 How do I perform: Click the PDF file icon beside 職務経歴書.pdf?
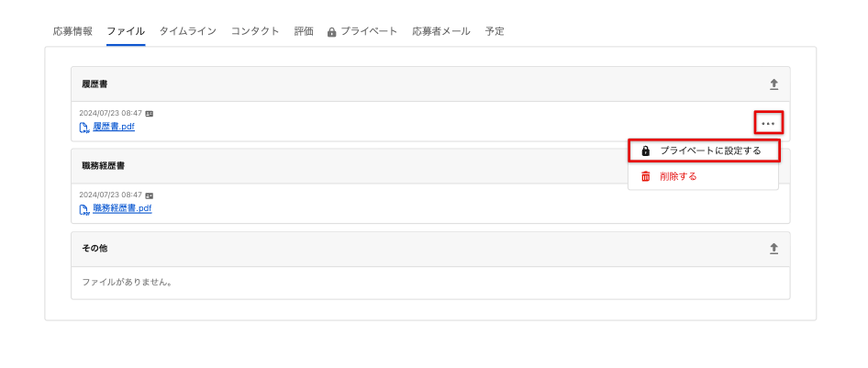pyautogui.click(x=84, y=210)
